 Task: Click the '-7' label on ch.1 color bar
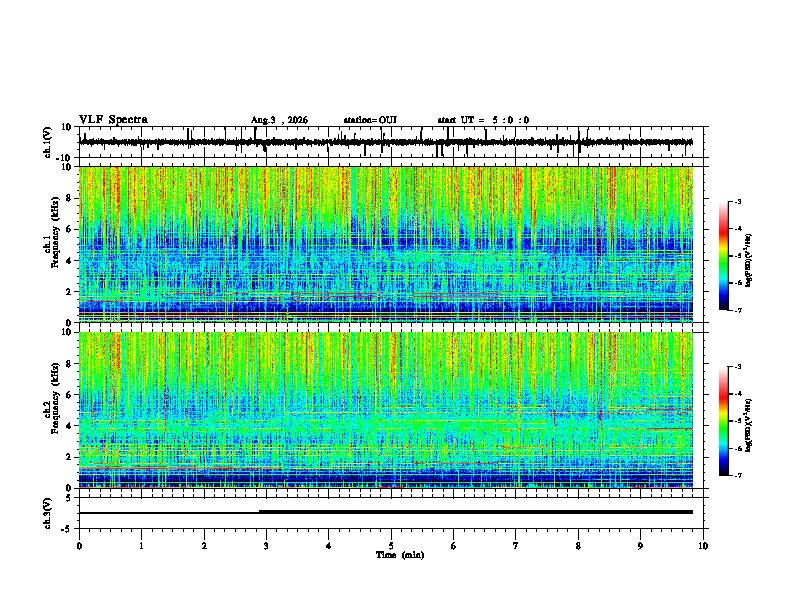click(x=738, y=310)
